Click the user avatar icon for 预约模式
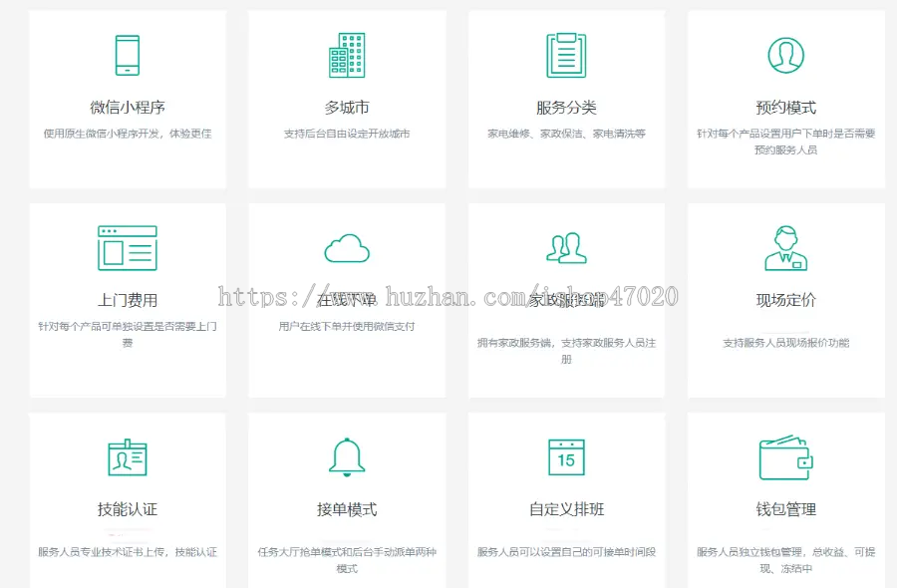This screenshot has height=588, width=897. click(x=786, y=56)
